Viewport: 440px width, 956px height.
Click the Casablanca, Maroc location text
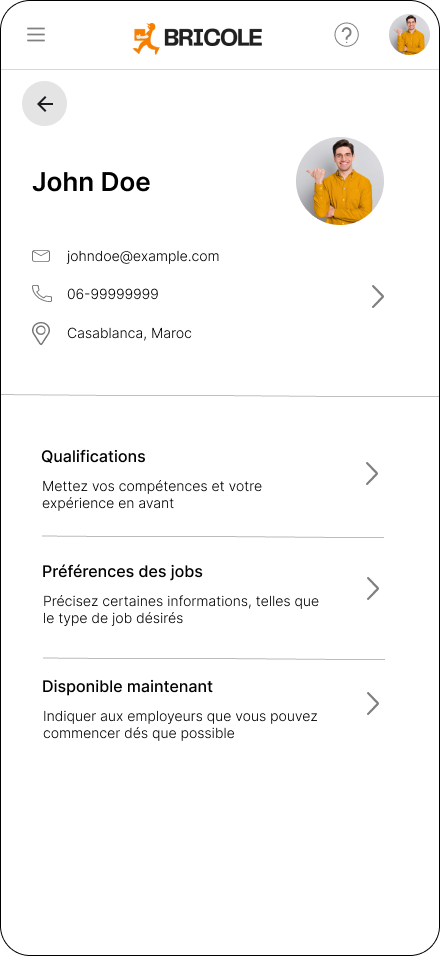(129, 334)
